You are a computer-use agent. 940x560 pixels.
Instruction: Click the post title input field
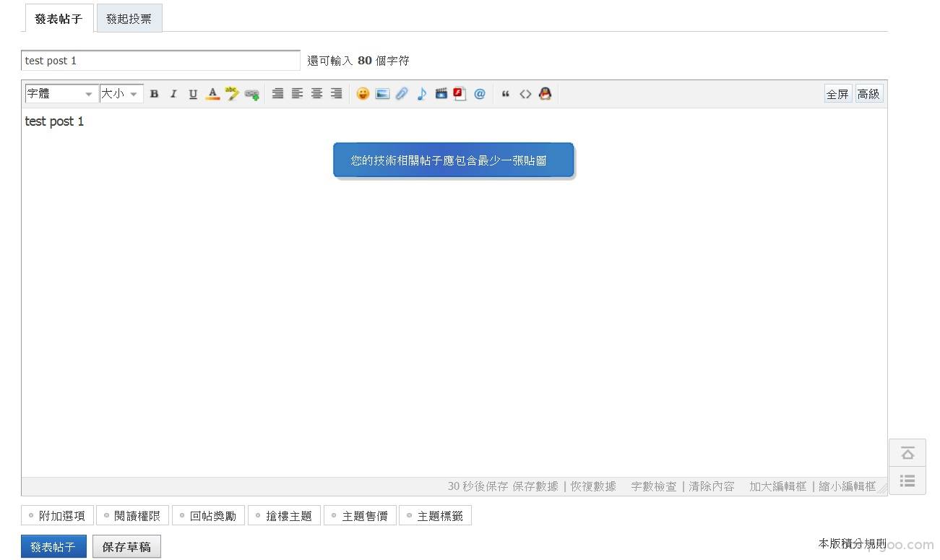(x=160, y=61)
